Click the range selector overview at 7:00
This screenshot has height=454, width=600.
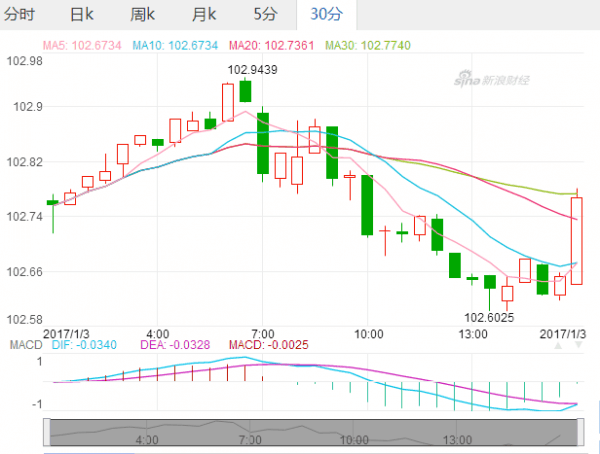[250, 440]
